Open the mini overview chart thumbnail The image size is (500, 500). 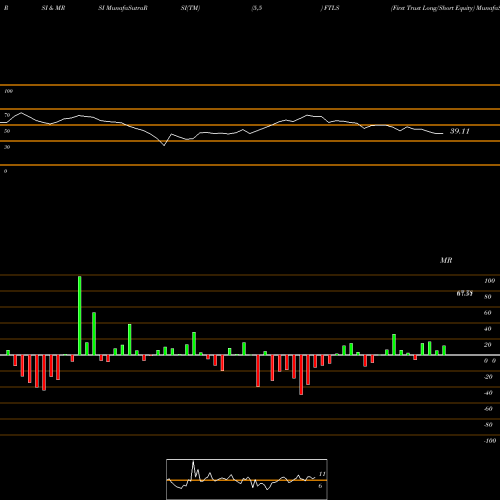tap(247, 479)
